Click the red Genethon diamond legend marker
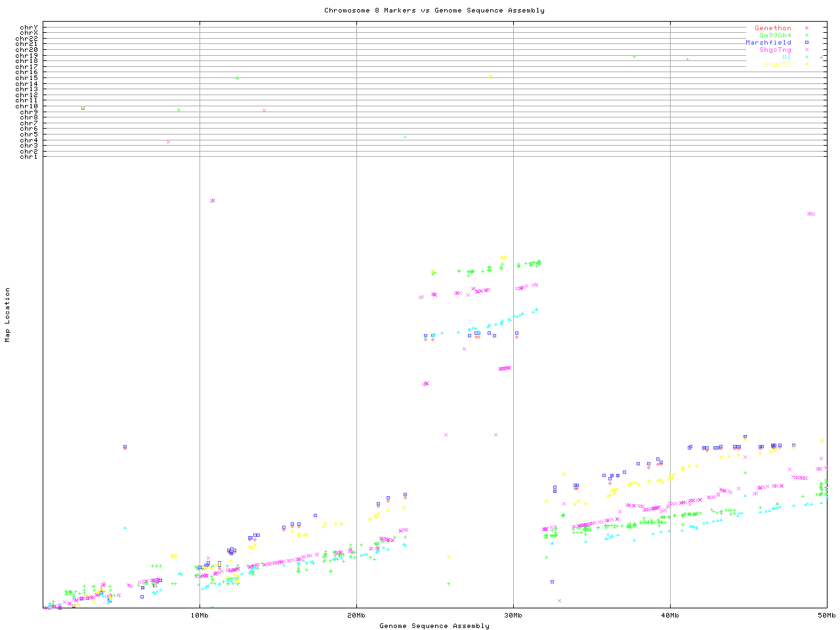The width and height of the screenshot is (840, 630). tap(807, 28)
